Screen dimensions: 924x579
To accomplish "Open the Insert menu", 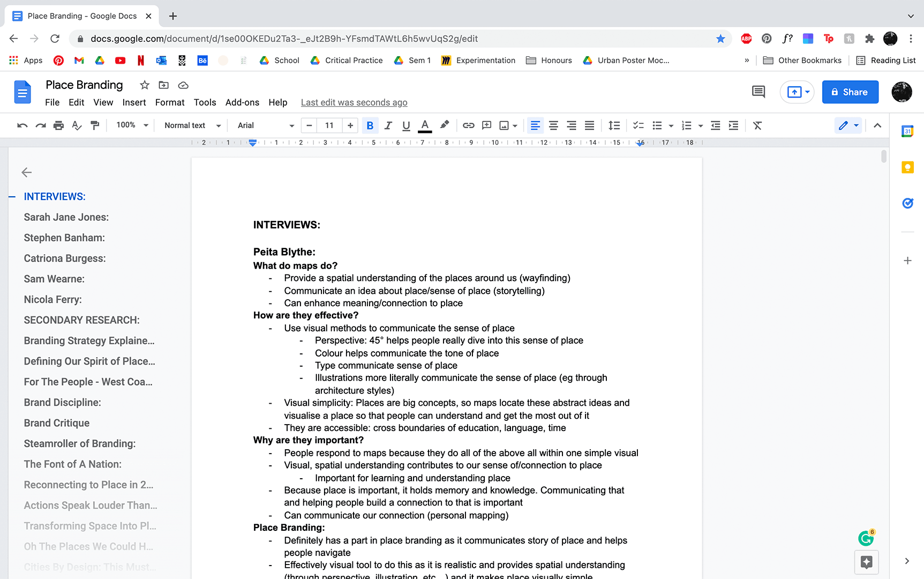I will point(134,102).
